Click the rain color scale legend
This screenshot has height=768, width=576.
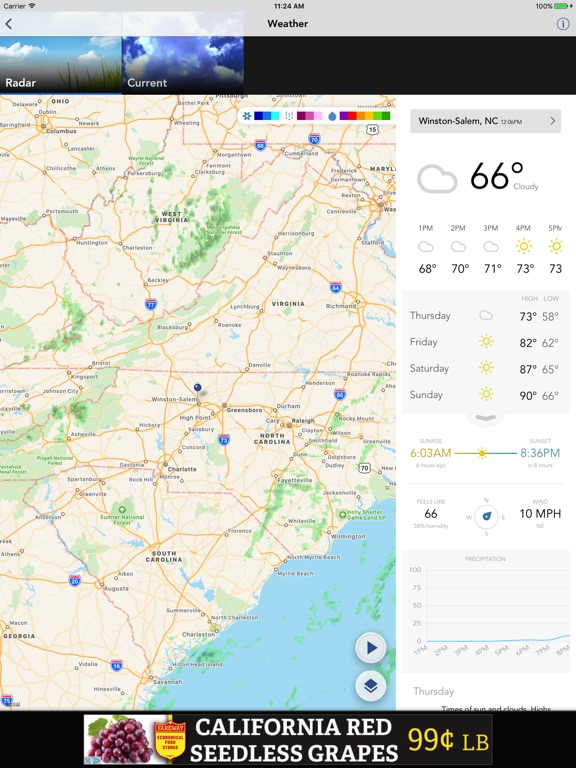pyautogui.click(x=365, y=116)
